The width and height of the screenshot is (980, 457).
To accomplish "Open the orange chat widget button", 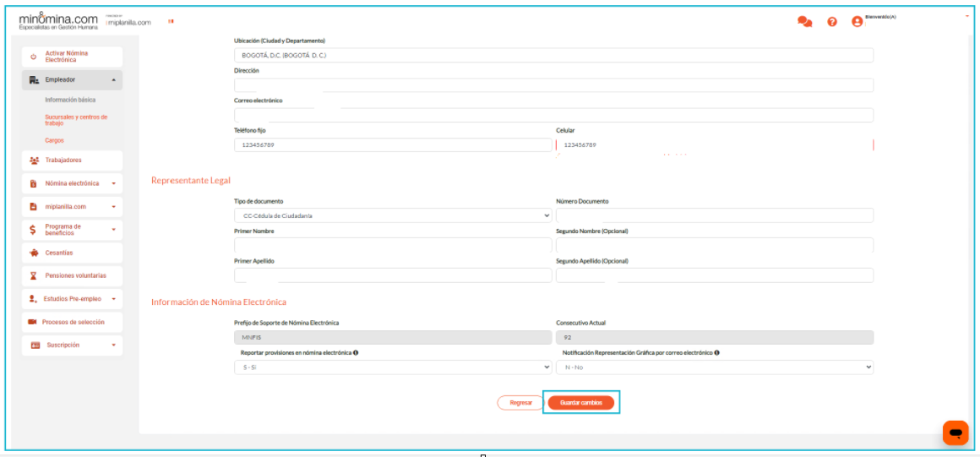I will click(x=955, y=433).
